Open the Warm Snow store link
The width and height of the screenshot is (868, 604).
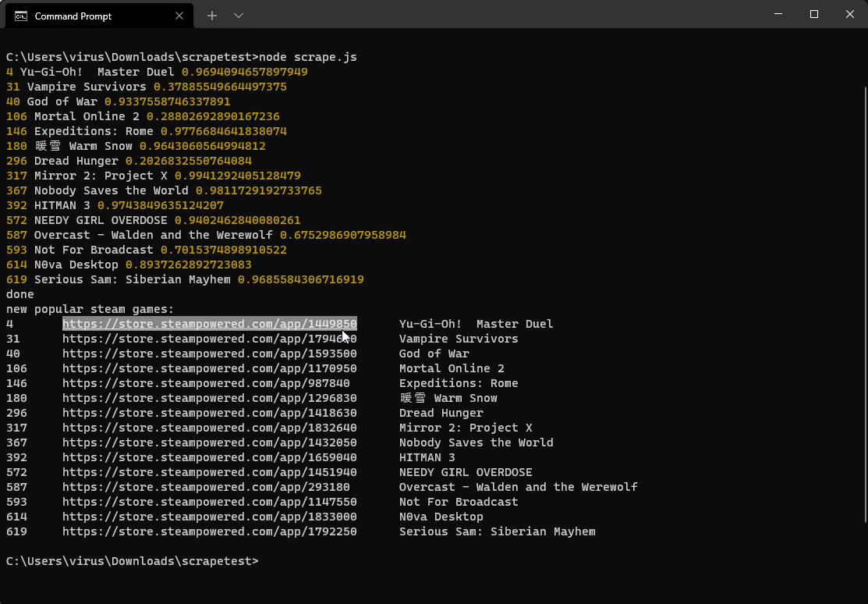[x=209, y=398]
